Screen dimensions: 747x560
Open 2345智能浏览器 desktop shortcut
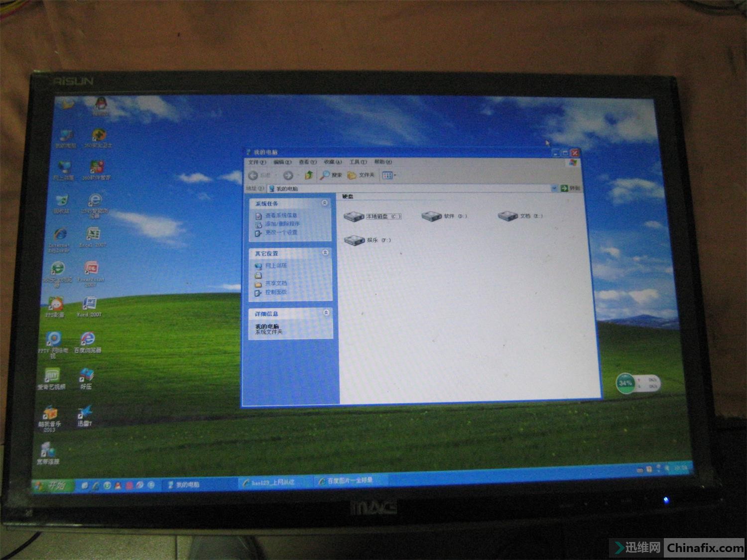pyautogui.click(x=95, y=206)
